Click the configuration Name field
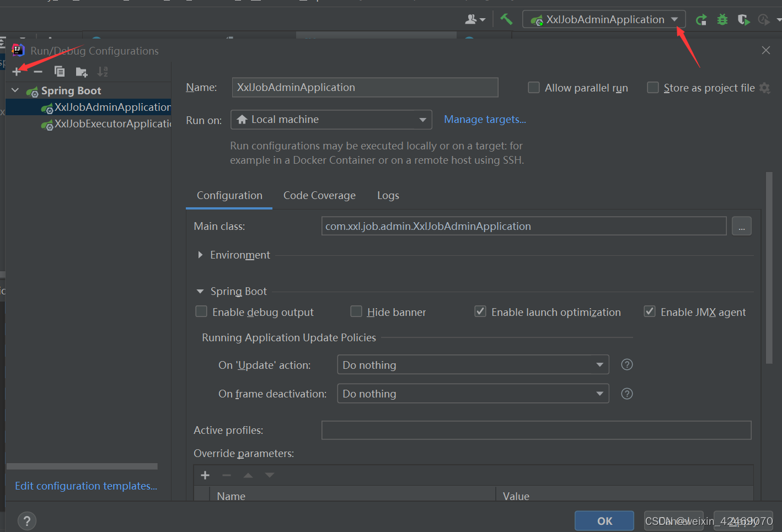Viewport: 782px width, 532px height. click(365, 87)
